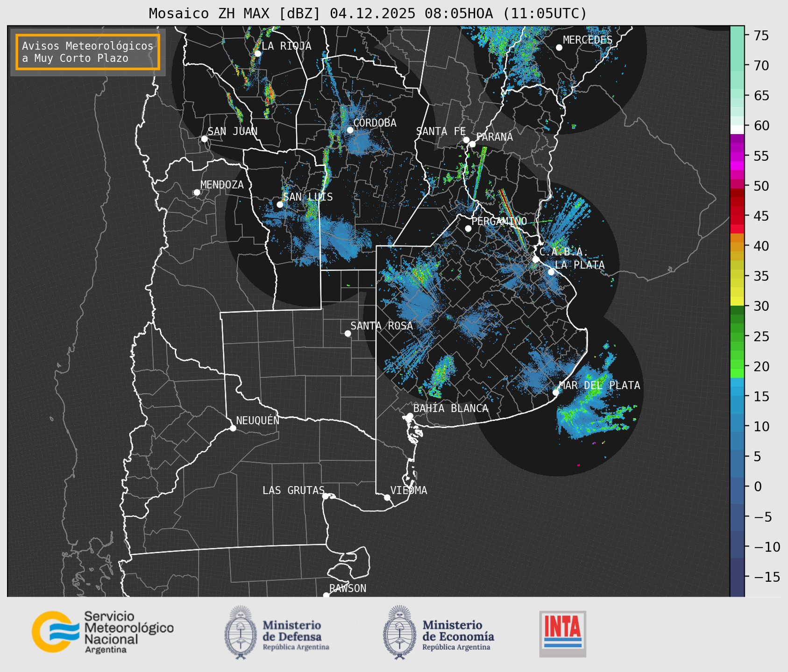The image size is (788, 672).
Task: Click the LA PLATA label
Action: [x=580, y=265]
